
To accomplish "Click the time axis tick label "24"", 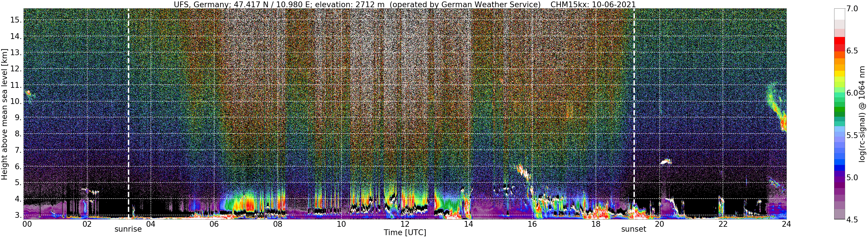I will click(x=786, y=224).
